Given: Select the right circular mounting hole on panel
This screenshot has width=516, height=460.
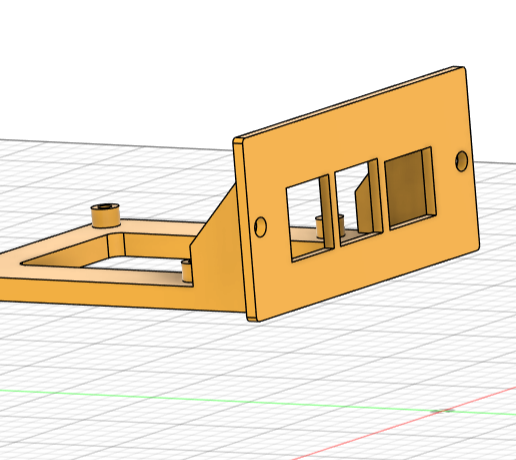Looking at the screenshot, I should point(462,161).
